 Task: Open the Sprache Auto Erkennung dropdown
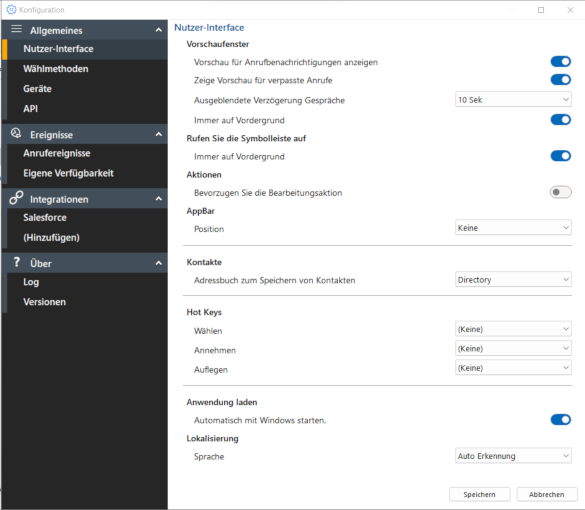tap(513, 456)
